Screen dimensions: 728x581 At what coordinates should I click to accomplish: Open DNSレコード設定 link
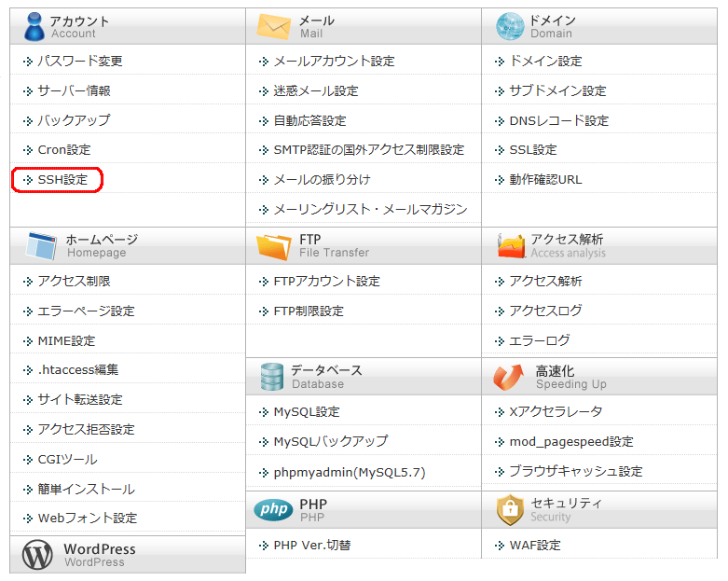click(559, 120)
